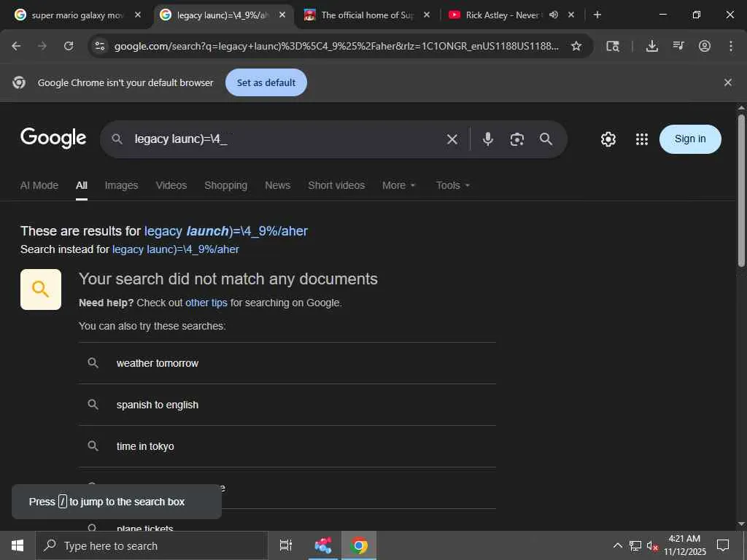Dismiss the default browser banner
This screenshot has height=560, width=747.
(727, 82)
